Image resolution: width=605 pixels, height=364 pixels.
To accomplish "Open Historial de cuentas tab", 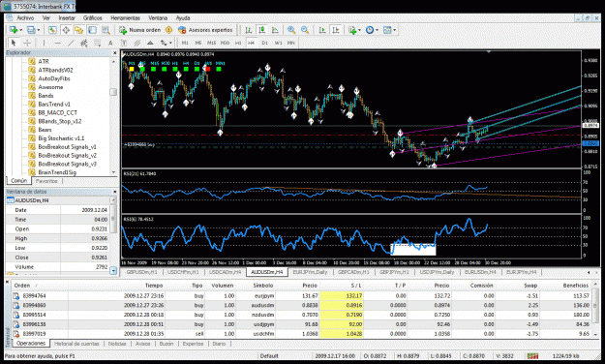I will coord(76,344).
